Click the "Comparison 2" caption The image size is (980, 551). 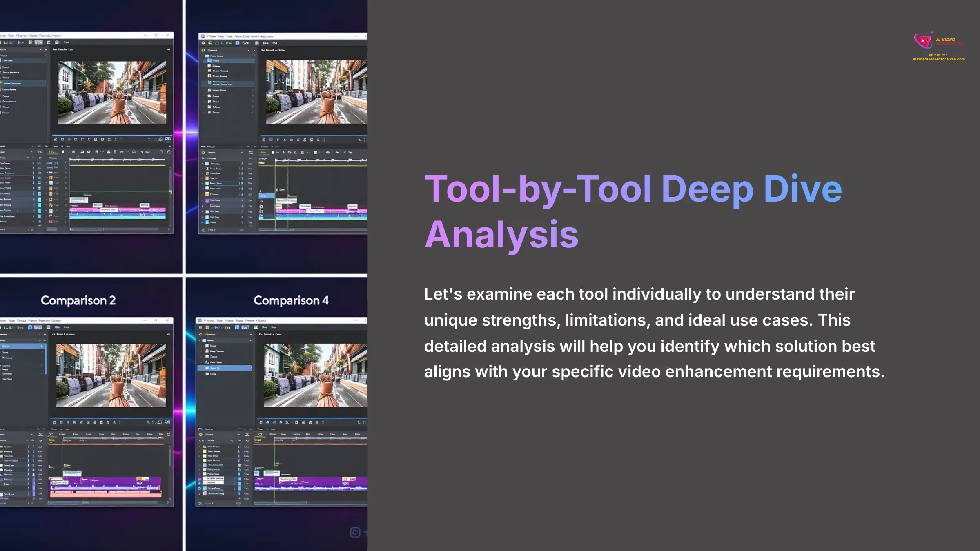[78, 300]
